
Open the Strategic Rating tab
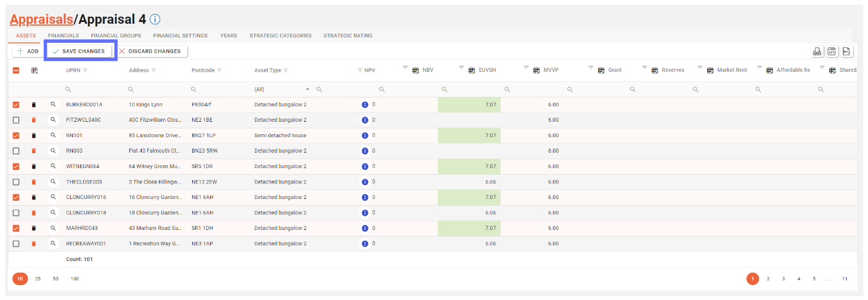pos(348,36)
